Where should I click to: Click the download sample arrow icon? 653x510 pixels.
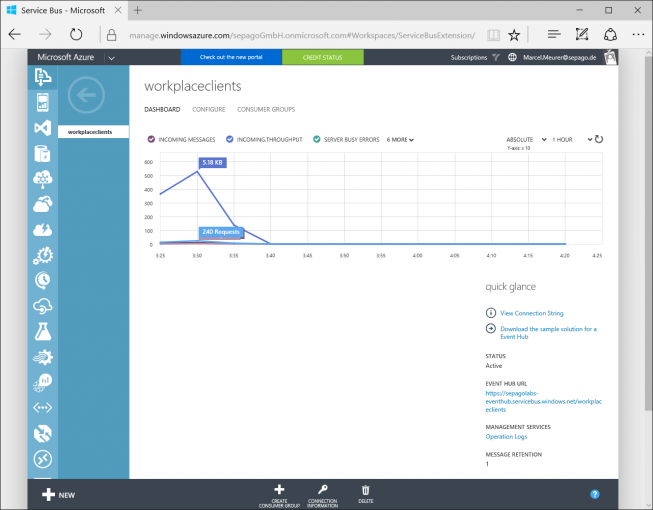tap(491, 328)
